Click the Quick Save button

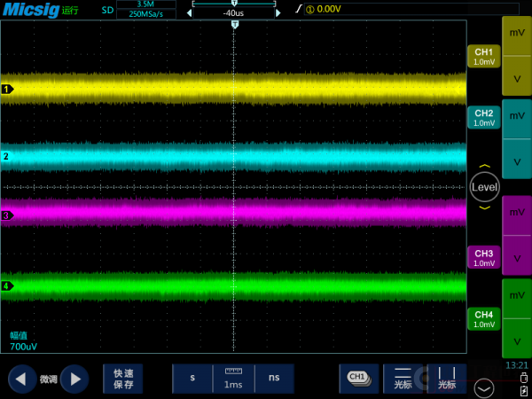pyautogui.click(x=123, y=379)
